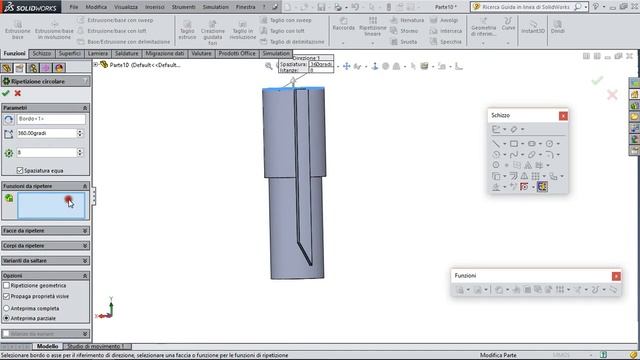
Task: Click instances count field showing 8
Action: (46, 153)
